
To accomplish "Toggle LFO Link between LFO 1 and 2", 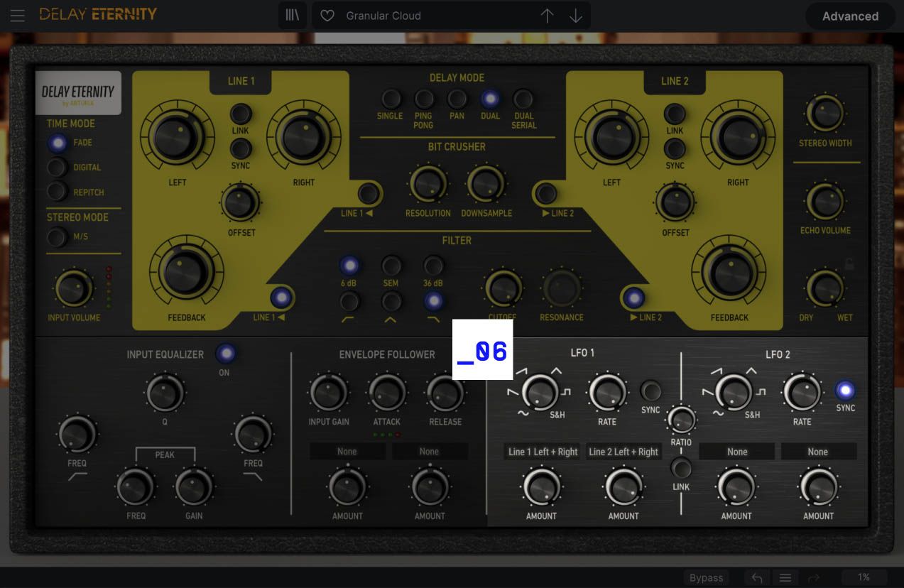I will (x=681, y=468).
